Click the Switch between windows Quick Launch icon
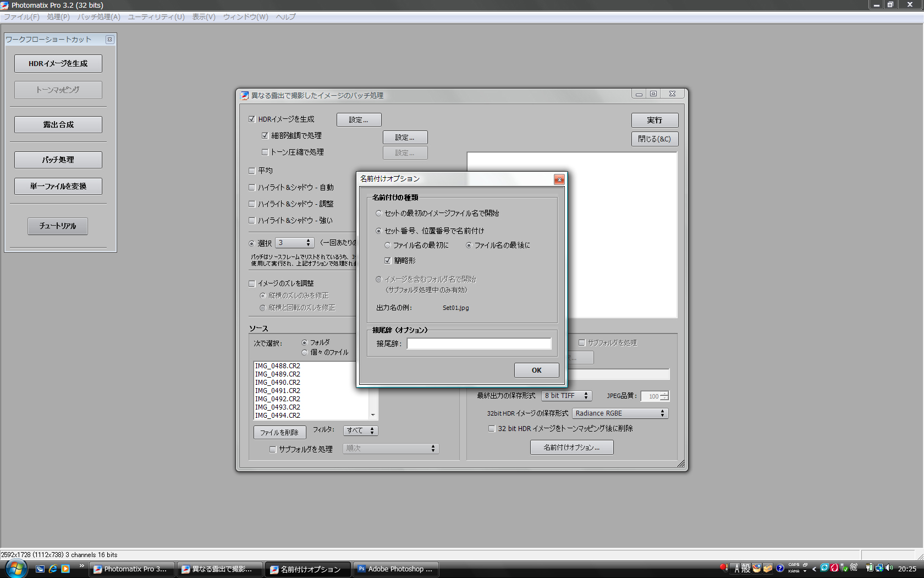Image resolution: width=924 pixels, height=578 pixels. [x=40, y=569]
